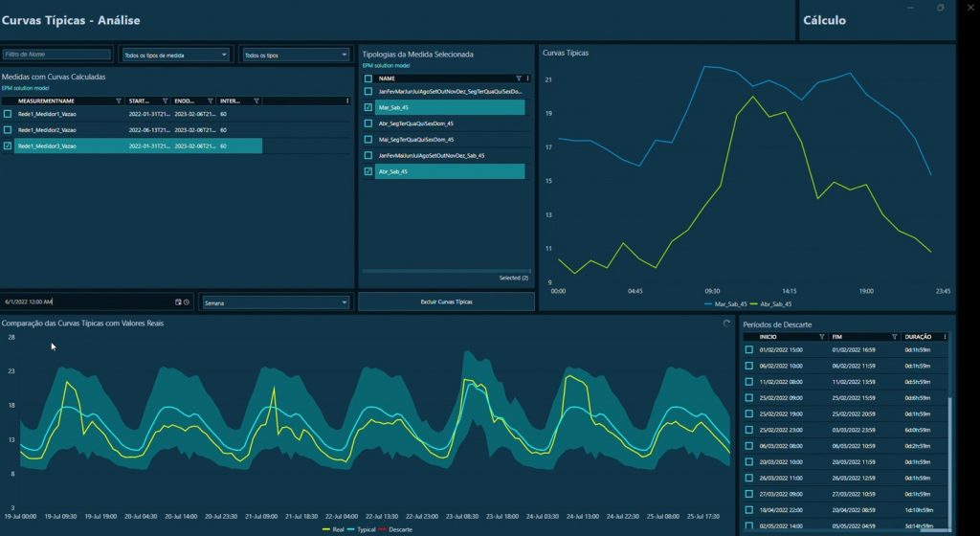Switch to the Cálculo tab

(x=825, y=20)
